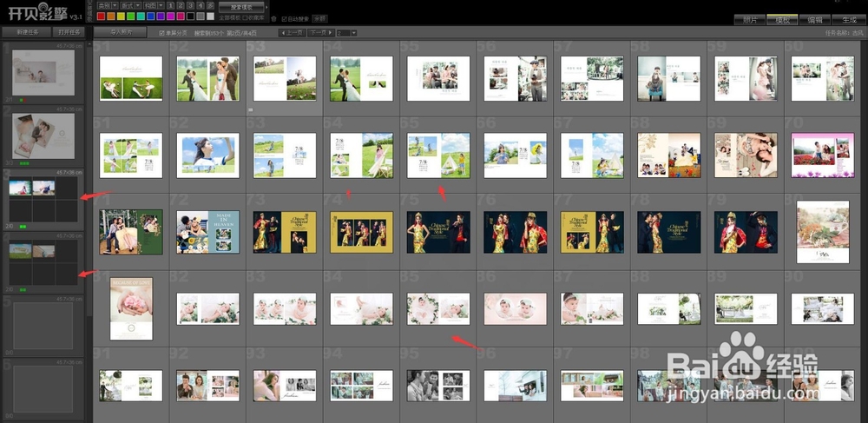Viewport: 868px width, 423px height.
Task: Switch to the 编辑 edit tab
Action: pyautogui.click(x=815, y=19)
